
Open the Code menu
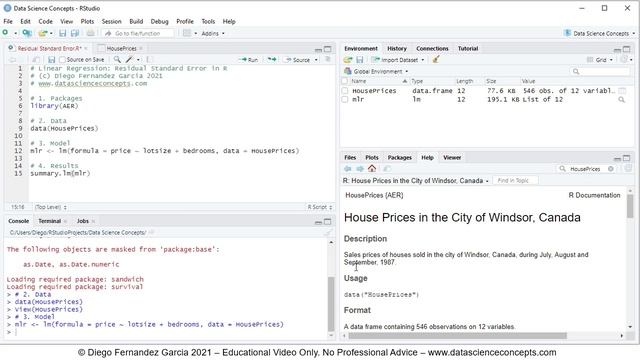(x=45, y=21)
